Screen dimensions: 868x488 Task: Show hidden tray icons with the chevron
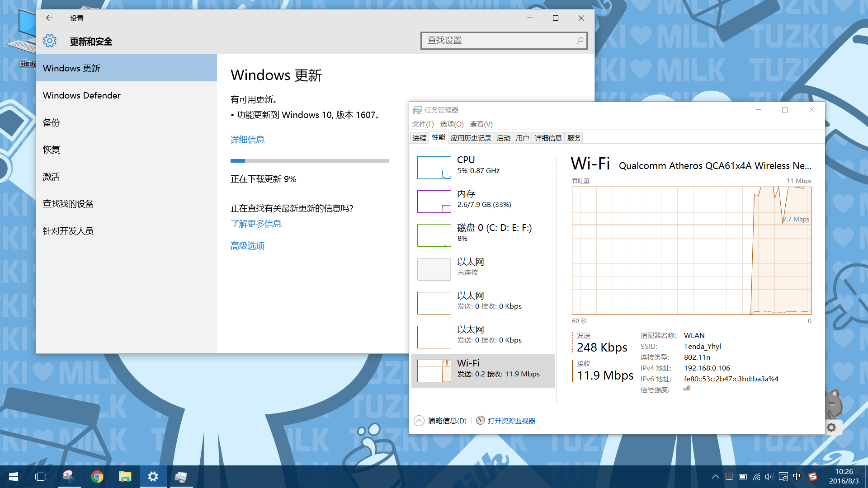[715, 477]
